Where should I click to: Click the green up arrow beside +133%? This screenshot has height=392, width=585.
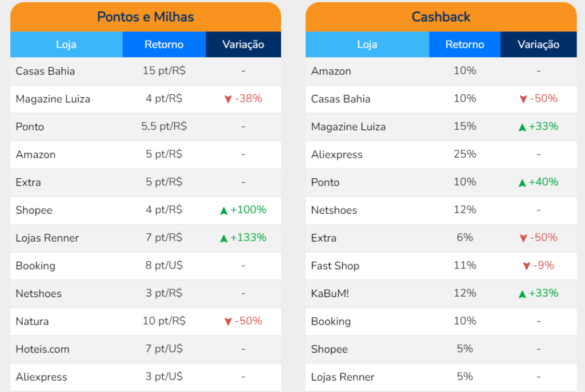coord(224,238)
